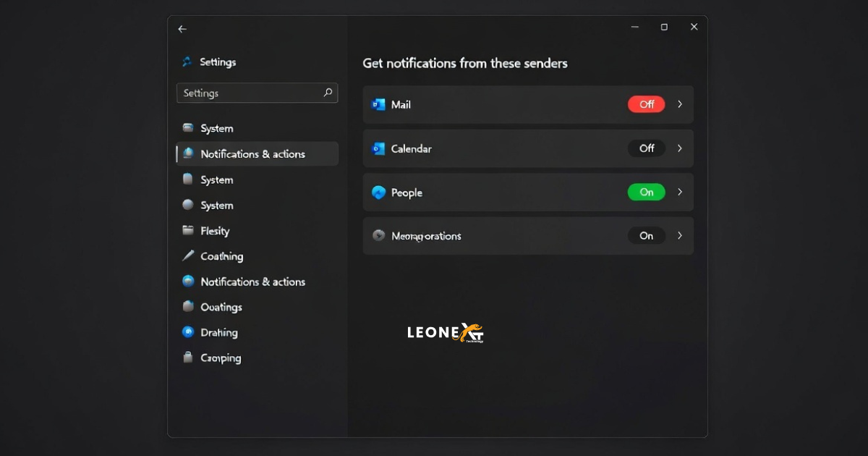Select the System icon in the sidebar

188,128
